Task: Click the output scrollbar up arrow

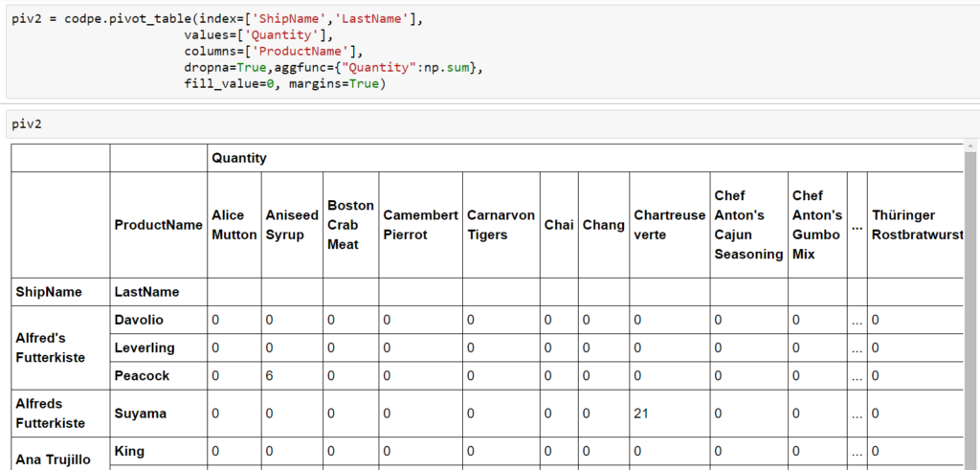Action: (x=970, y=145)
